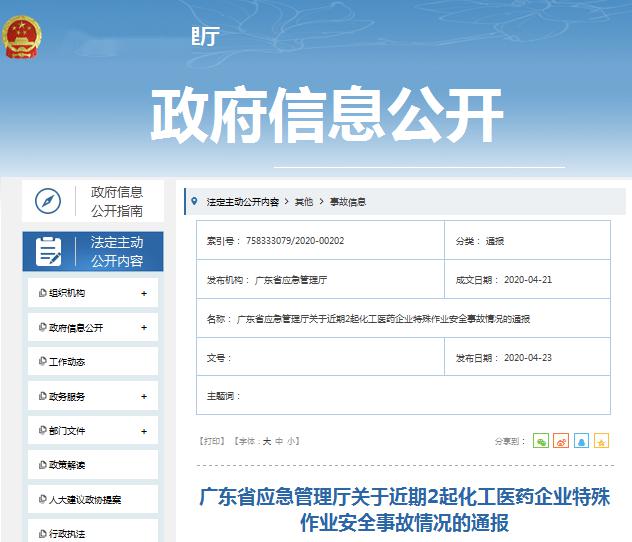This screenshot has width=632, height=542.
Task: Click the clipboard icon for 法定主动公开内容
Action: pos(48,251)
